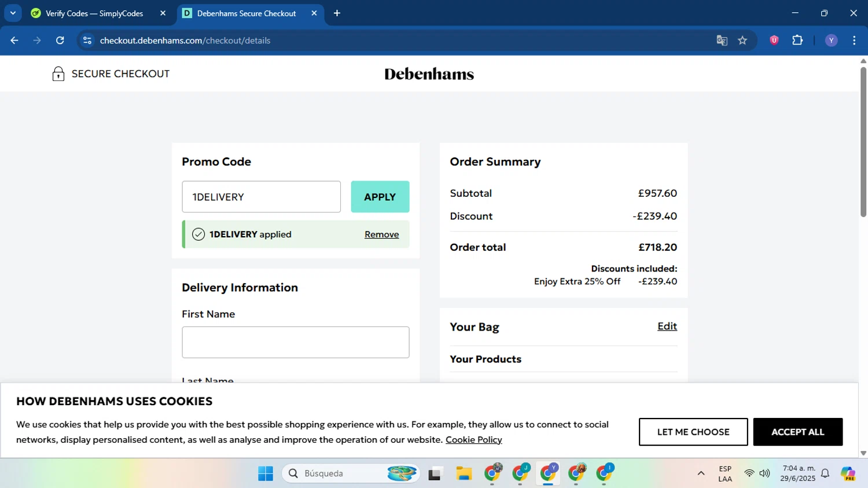The image size is (868, 488).
Task: Open the Cookie Policy link
Action: (473, 440)
